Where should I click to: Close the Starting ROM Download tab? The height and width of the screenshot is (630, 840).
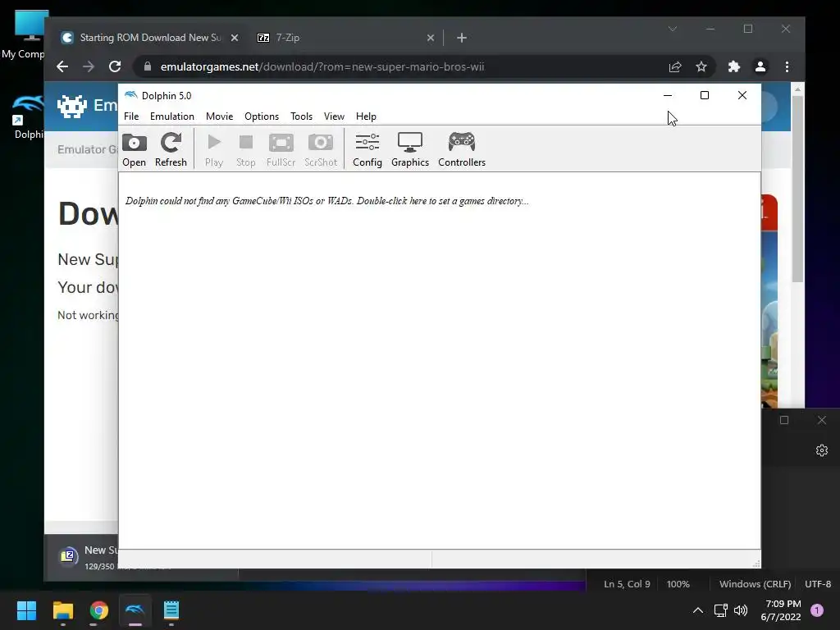tap(234, 38)
